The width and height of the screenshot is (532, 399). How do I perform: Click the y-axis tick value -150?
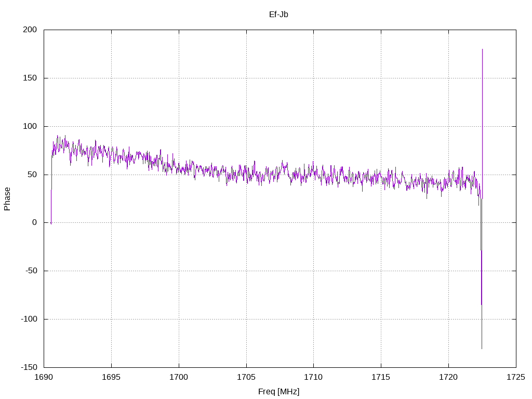pyautogui.click(x=29, y=367)
